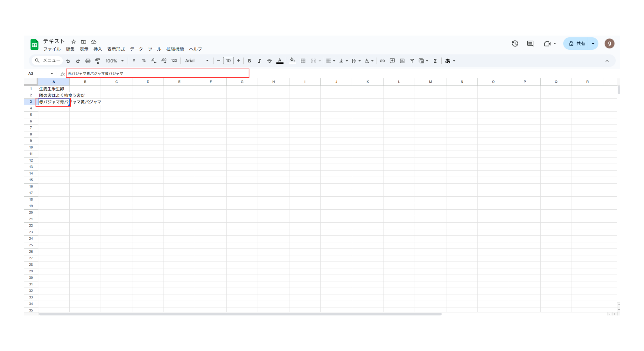
Task: Create a filter
Action: [x=412, y=61]
